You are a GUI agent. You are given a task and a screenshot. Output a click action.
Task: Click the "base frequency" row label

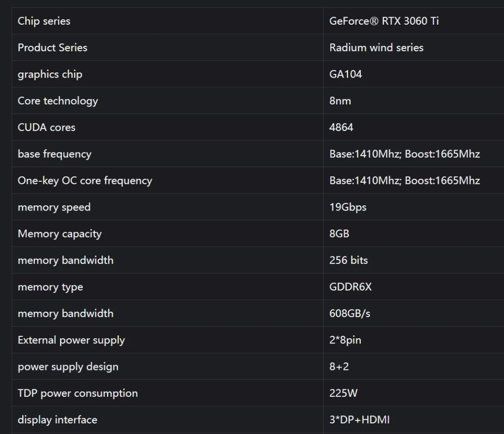point(54,154)
